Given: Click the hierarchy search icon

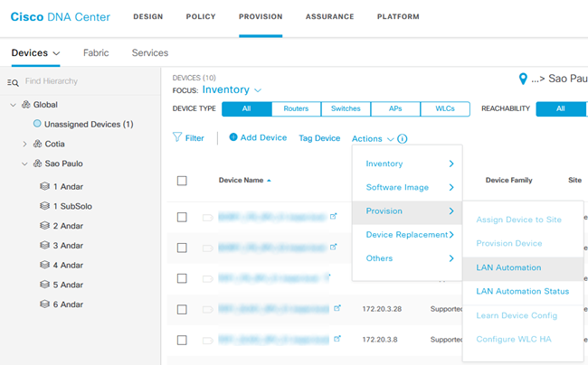Looking at the screenshot, I should pyautogui.click(x=13, y=82).
